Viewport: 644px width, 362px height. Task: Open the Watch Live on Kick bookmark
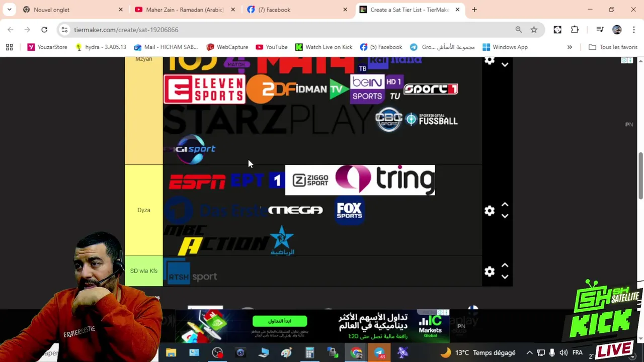[x=324, y=47]
